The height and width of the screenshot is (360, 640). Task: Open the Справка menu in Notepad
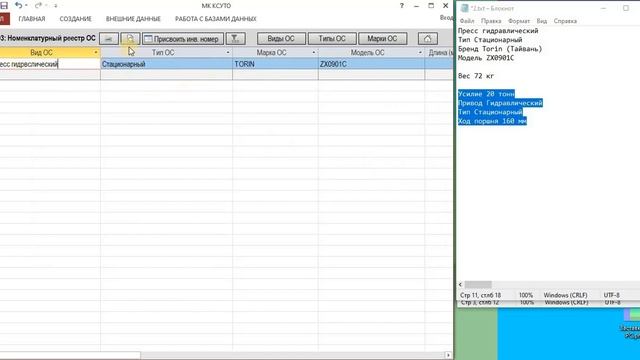565,21
